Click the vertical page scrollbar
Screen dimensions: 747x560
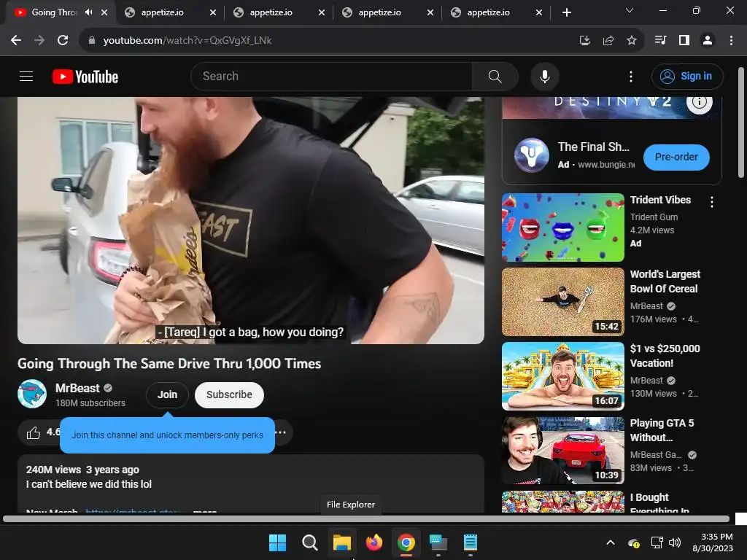(741, 122)
